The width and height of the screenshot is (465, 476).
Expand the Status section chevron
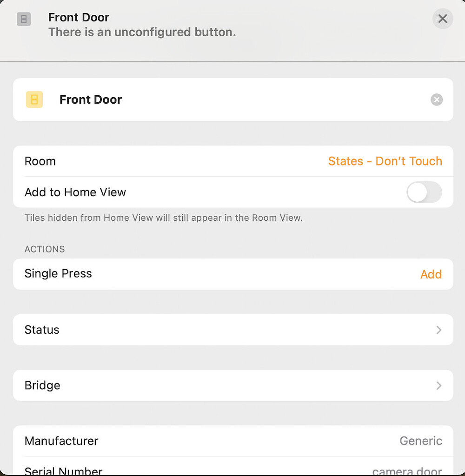tap(438, 330)
